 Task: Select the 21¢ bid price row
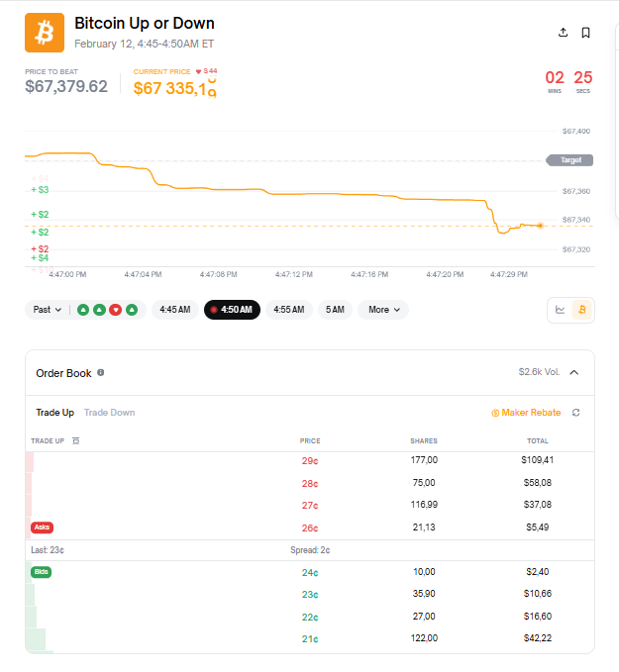(310, 639)
